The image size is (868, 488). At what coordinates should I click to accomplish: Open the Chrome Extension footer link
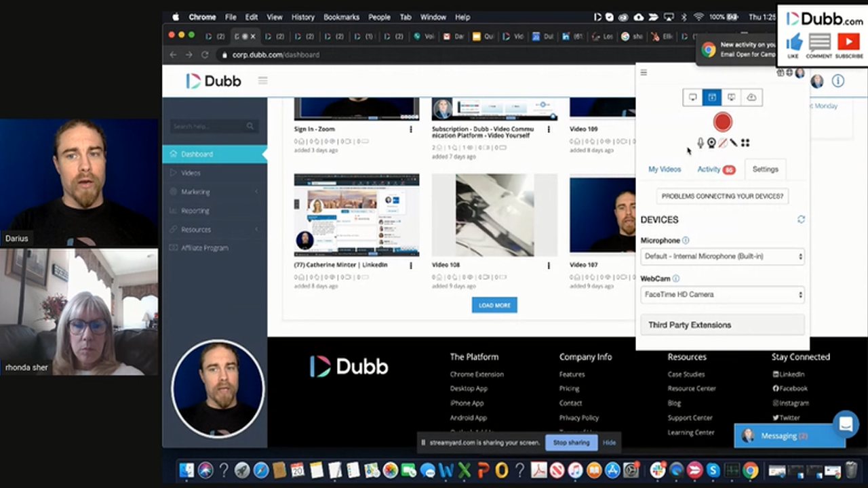pos(477,374)
